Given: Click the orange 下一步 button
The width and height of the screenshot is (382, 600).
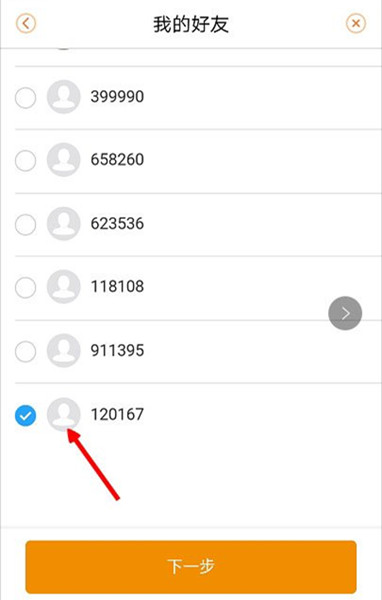Looking at the screenshot, I should [191, 567].
